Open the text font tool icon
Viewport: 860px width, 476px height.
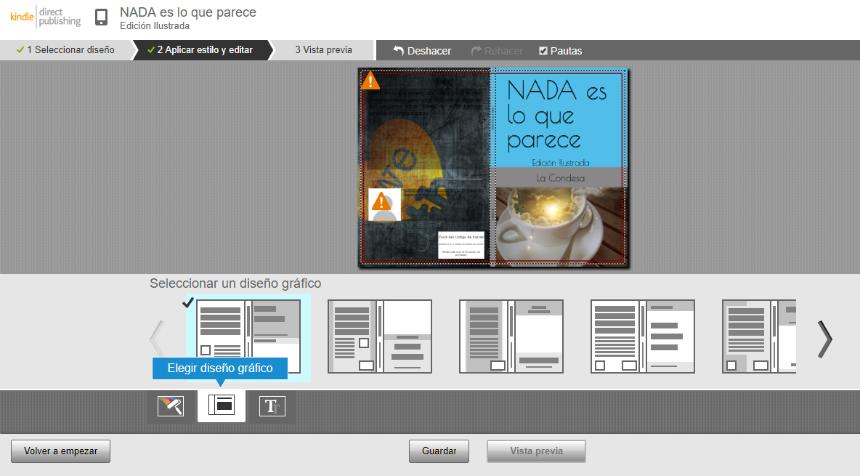[271, 406]
